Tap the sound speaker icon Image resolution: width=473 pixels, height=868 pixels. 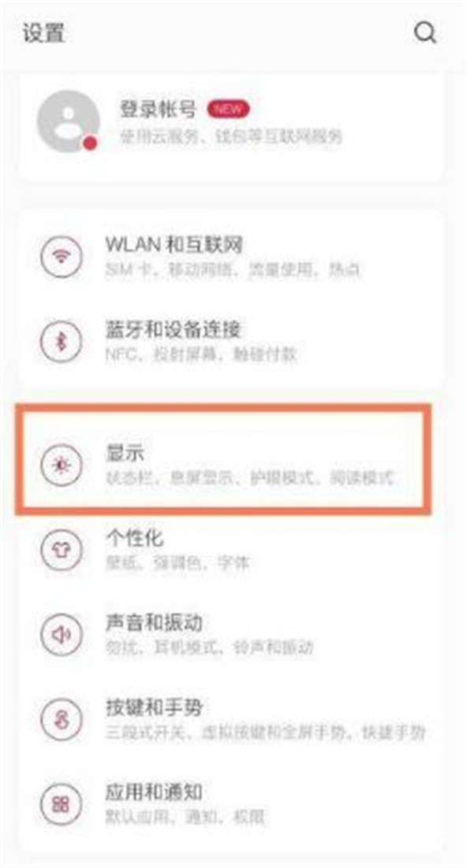61,634
